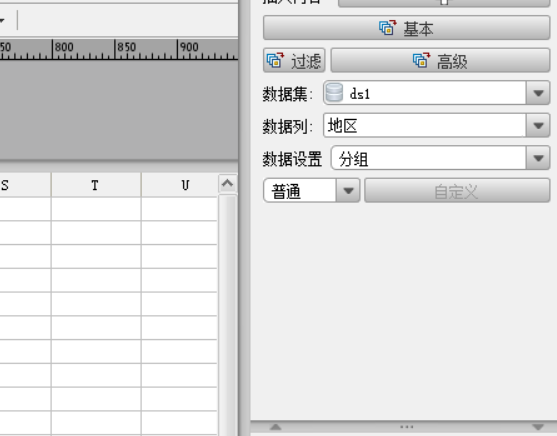
Task: Click the panel divider dots handle
Action: pyautogui.click(x=406, y=427)
